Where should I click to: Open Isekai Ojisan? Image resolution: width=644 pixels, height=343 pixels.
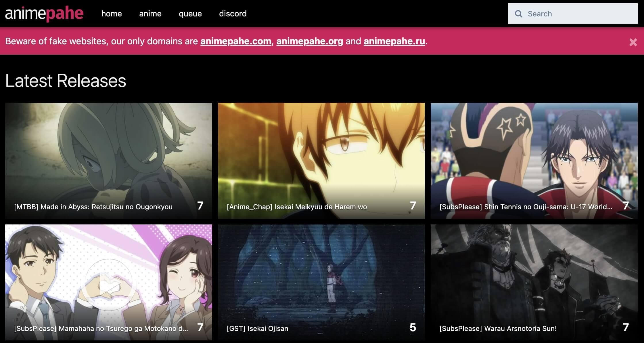click(x=258, y=328)
